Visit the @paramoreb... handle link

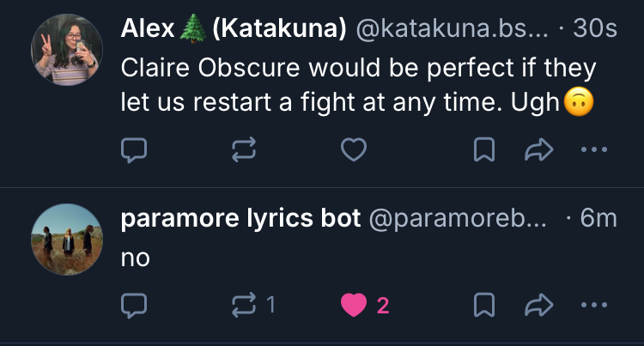457,218
